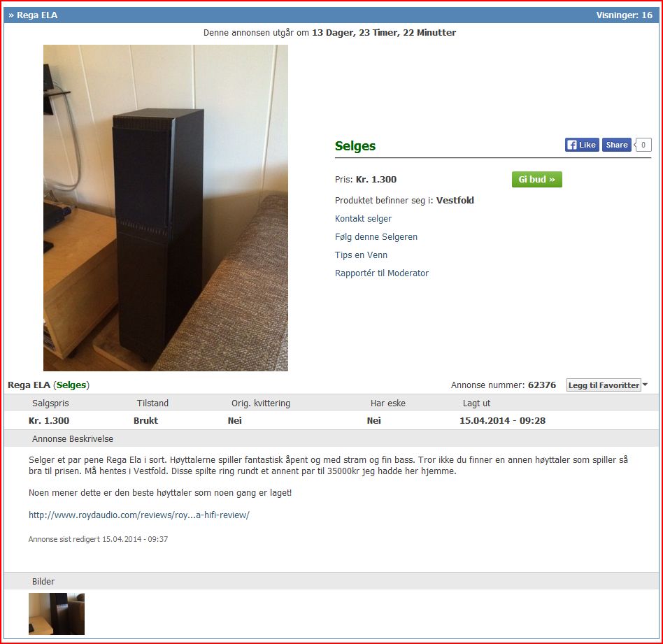
Task: Click the large Rega ELA speaker photo
Action: pos(166,208)
